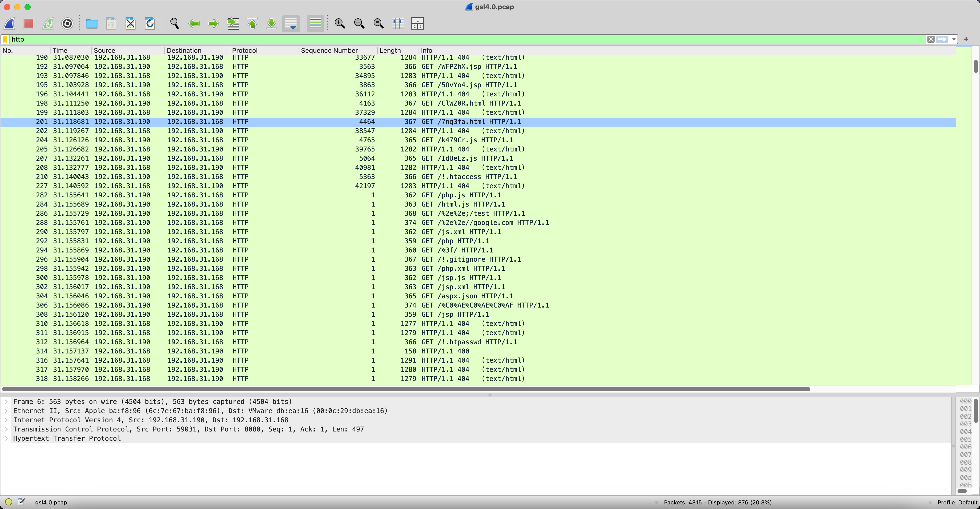The height and width of the screenshot is (509, 980).
Task: Restart current capture with the green fin icon
Action: pyautogui.click(x=48, y=23)
